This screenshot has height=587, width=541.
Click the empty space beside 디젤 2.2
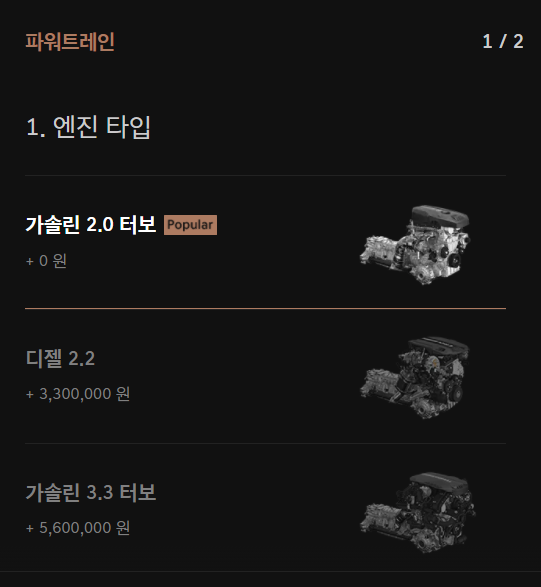coord(225,358)
